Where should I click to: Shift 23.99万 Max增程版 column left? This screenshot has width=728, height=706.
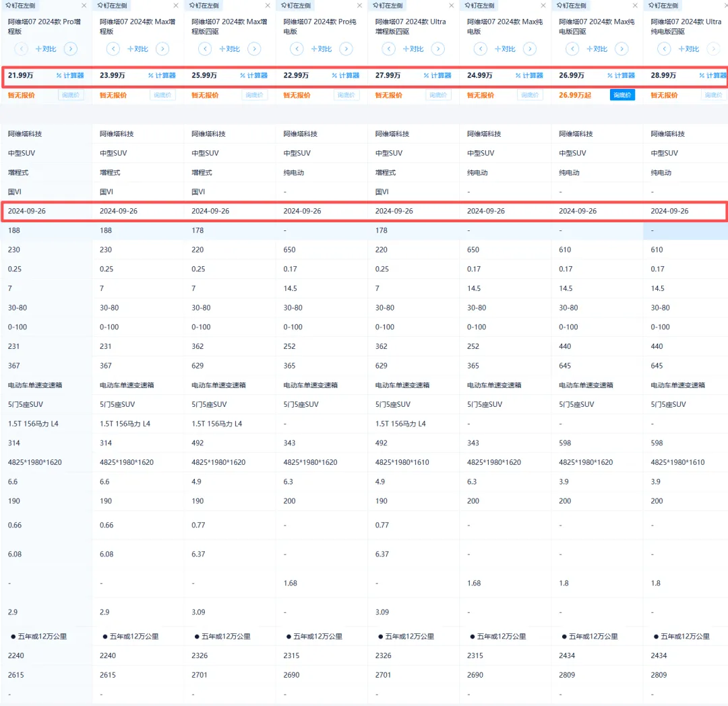point(113,49)
